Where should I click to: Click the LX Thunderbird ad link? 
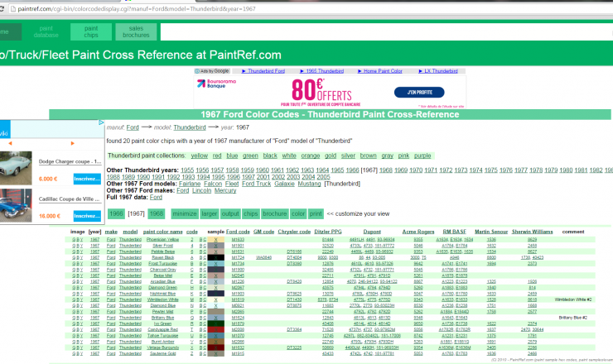[441, 71]
